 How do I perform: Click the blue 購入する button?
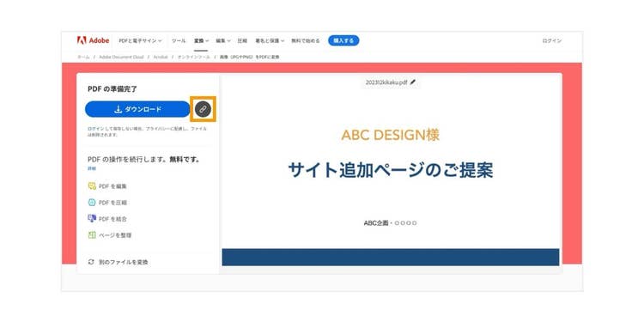pyautogui.click(x=343, y=40)
